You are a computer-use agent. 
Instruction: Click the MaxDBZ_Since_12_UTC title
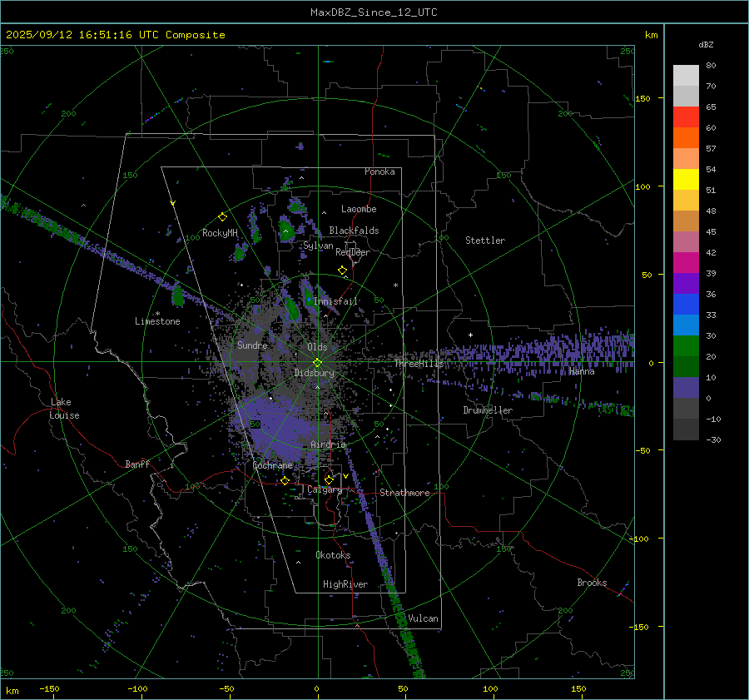374,12
